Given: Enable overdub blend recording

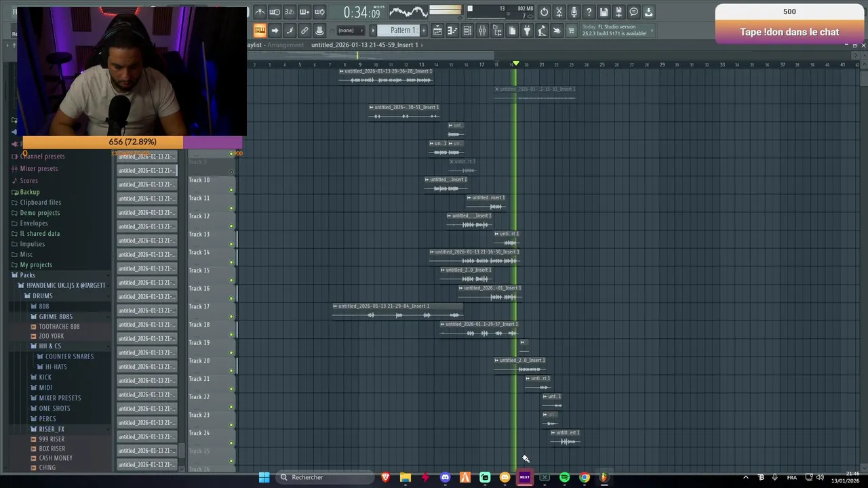Looking at the screenshot, I should [x=304, y=12].
